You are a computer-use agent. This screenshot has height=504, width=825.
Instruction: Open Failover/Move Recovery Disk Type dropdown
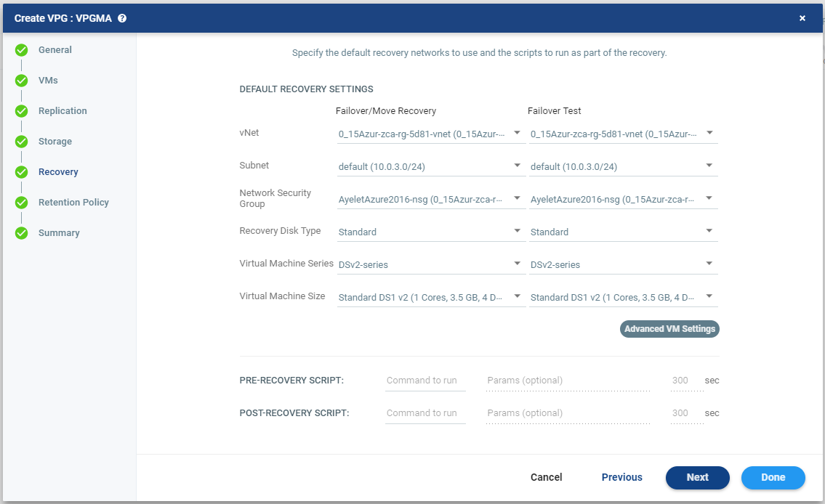click(x=432, y=232)
